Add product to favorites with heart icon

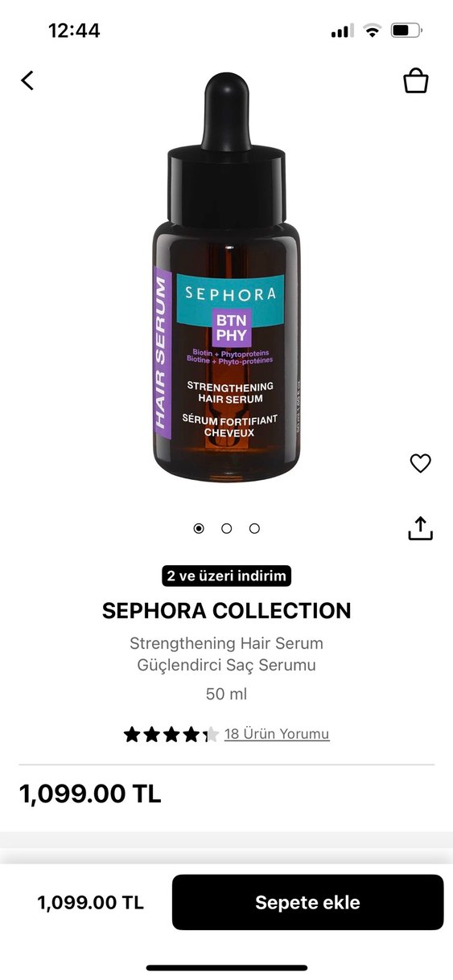tap(420, 463)
